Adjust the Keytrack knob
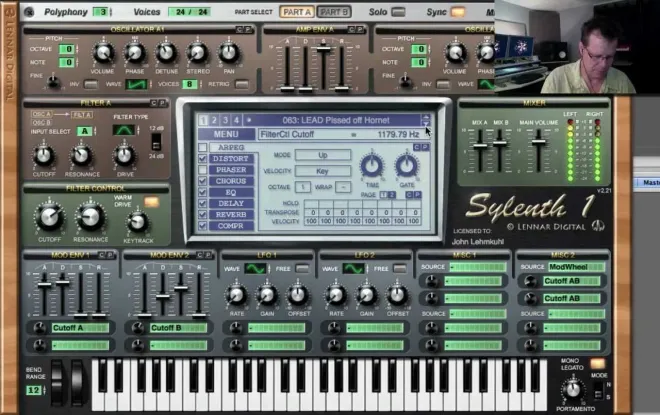Screen dimensions: 660x415 [x=138, y=223]
